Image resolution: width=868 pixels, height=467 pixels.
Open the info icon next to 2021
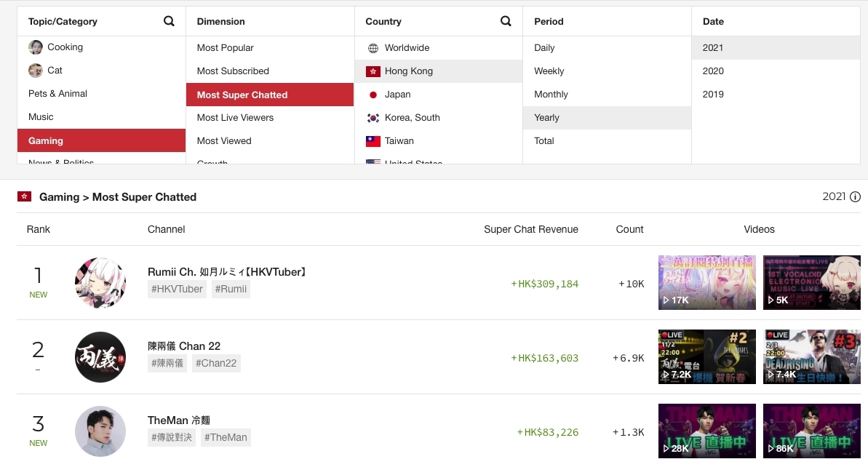coord(855,196)
